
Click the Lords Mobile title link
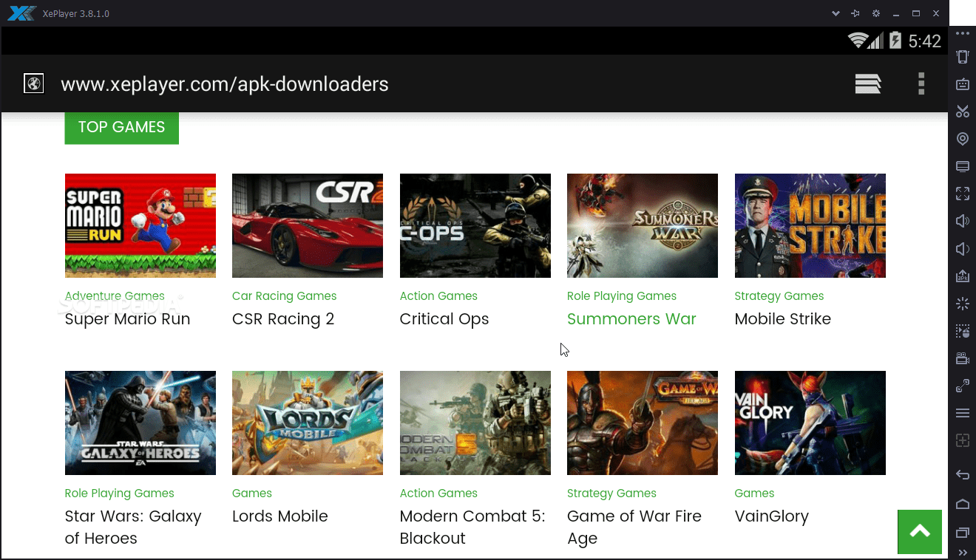280,516
